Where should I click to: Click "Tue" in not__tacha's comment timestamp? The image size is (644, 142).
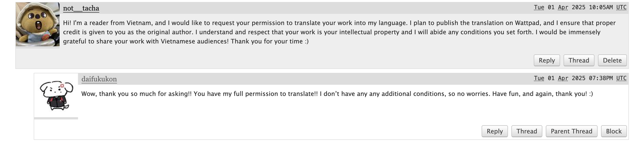pyautogui.click(x=539, y=7)
